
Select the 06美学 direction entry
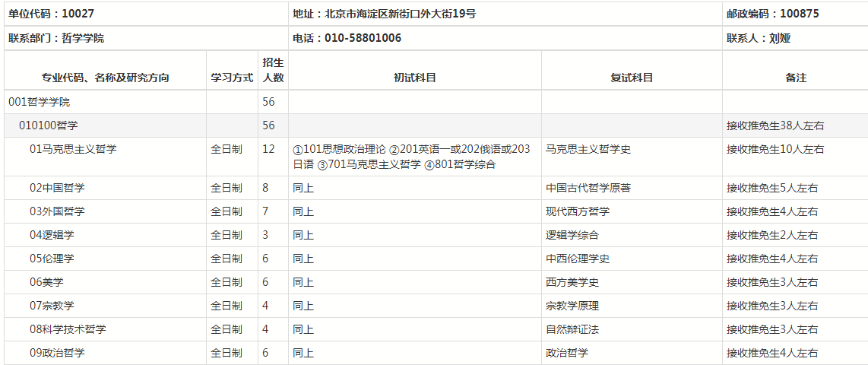pyautogui.click(x=47, y=282)
